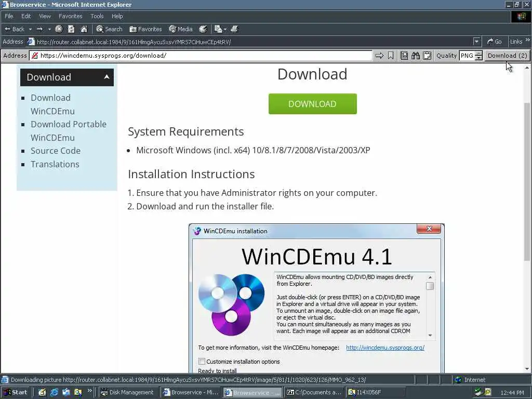Click the Download (2) button
This screenshot has height=399, width=532.
tap(508, 56)
